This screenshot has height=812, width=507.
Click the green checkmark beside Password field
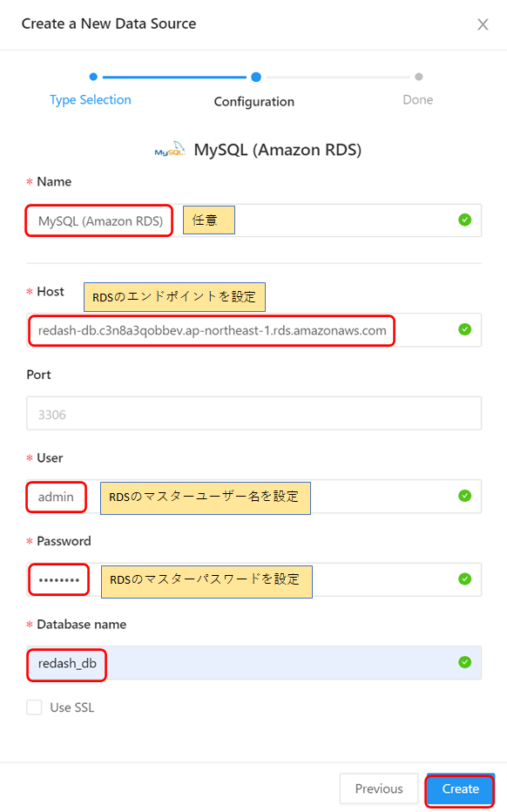465,579
